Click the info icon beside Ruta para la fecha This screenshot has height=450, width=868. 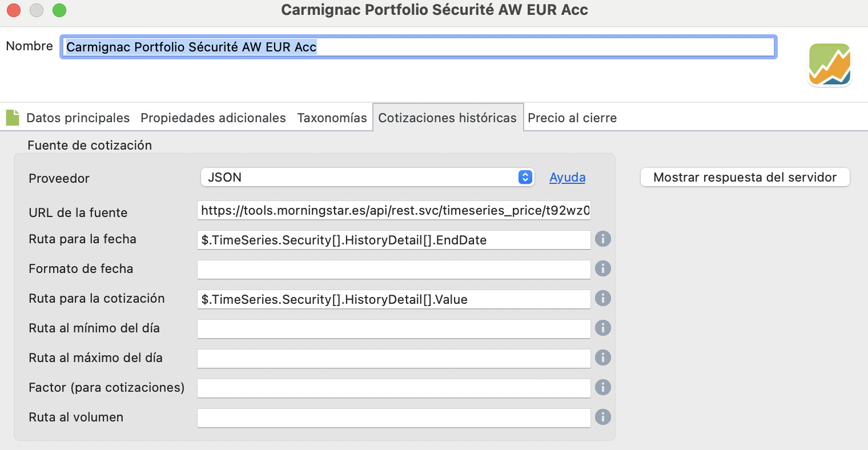(x=603, y=239)
